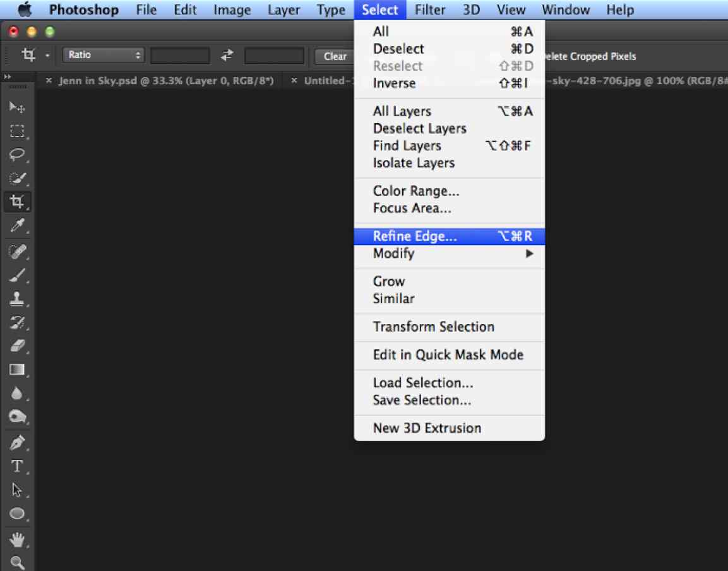Select the Blur tool
728x571 pixels.
(17, 393)
